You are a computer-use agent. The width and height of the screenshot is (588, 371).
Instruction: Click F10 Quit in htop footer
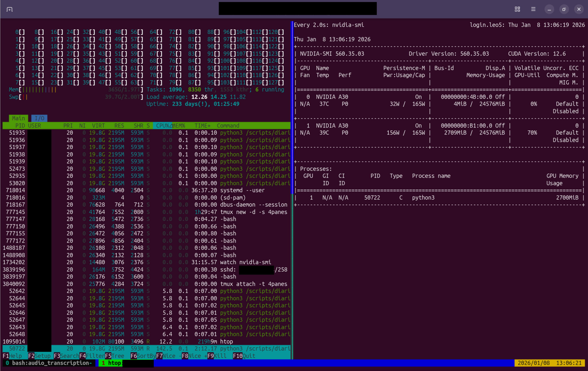pos(244,356)
